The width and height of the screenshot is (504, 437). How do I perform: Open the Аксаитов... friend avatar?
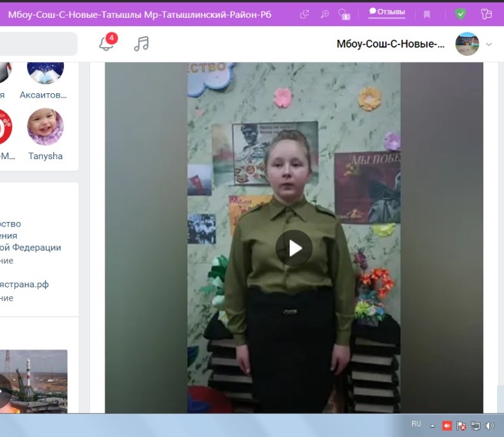tap(45, 72)
